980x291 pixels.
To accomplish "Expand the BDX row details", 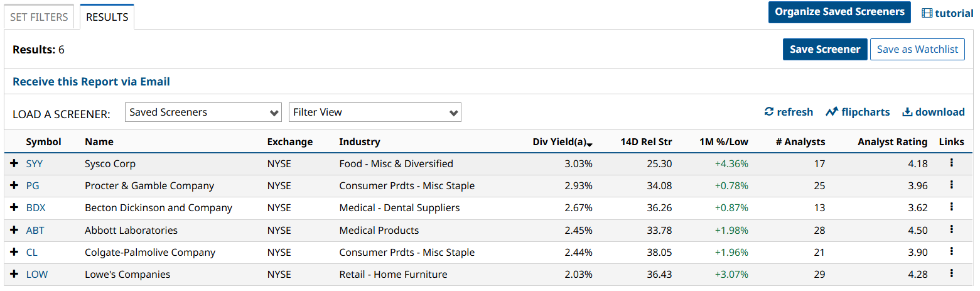I will point(14,207).
